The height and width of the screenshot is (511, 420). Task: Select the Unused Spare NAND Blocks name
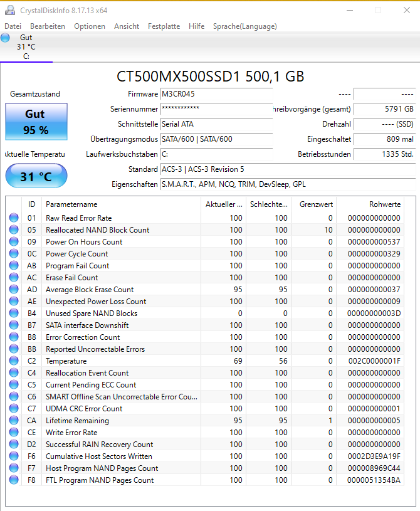(x=92, y=313)
